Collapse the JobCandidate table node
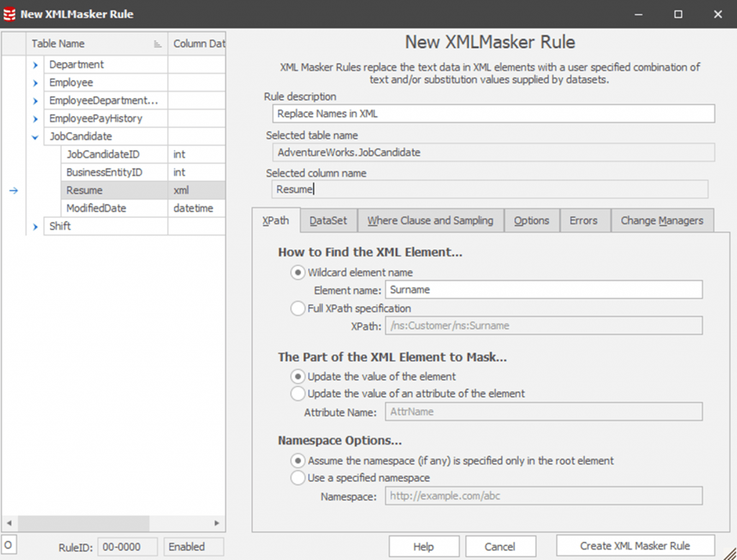The image size is (737, 560). [x=35, y=137]
